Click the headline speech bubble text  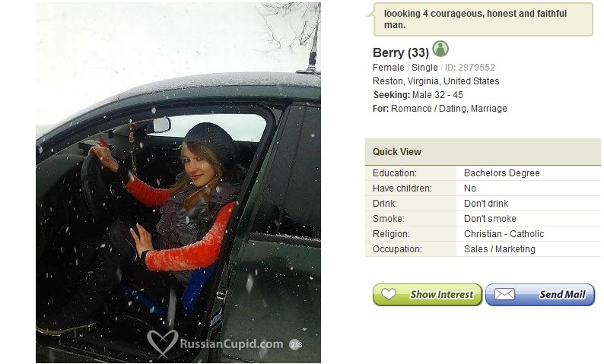tap(475, 19)
